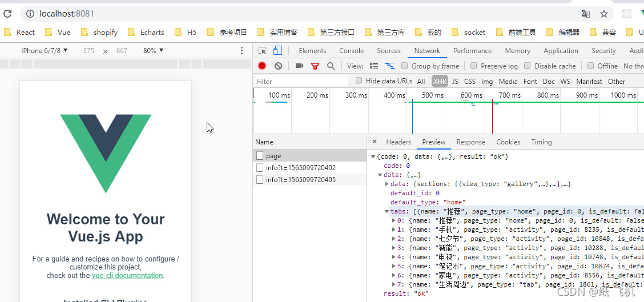The image size is (644, 302).
Task: Stop recording network log red button
Action: [x=262, y=66]
